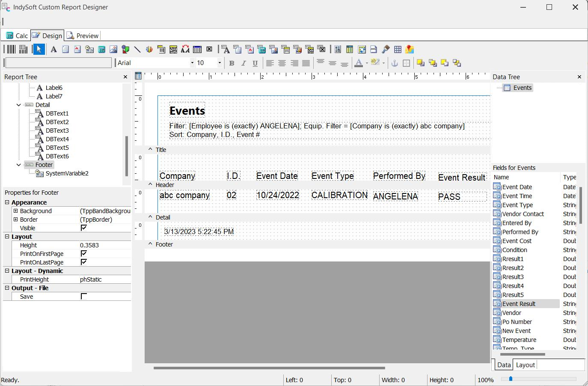Center-align text with toolbar icon
This screenshot has height=386, width=588.
pyautogui.click(x=282, y=63)
